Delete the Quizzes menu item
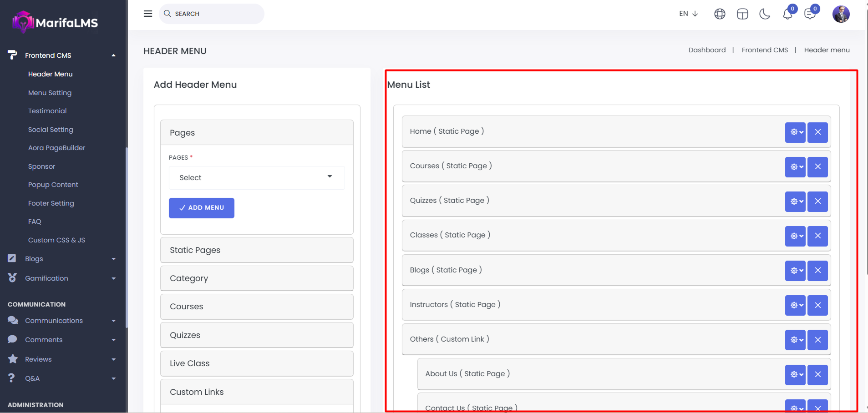The width and height of the screenshot is (868, 413). pyautogui.click(x=817, y=201)
